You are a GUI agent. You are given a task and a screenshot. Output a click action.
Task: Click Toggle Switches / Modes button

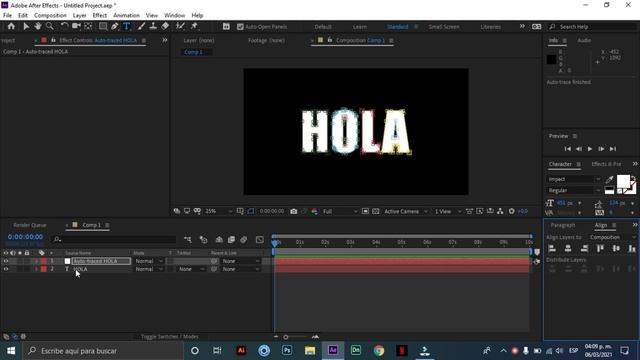[x=170, y=337]
